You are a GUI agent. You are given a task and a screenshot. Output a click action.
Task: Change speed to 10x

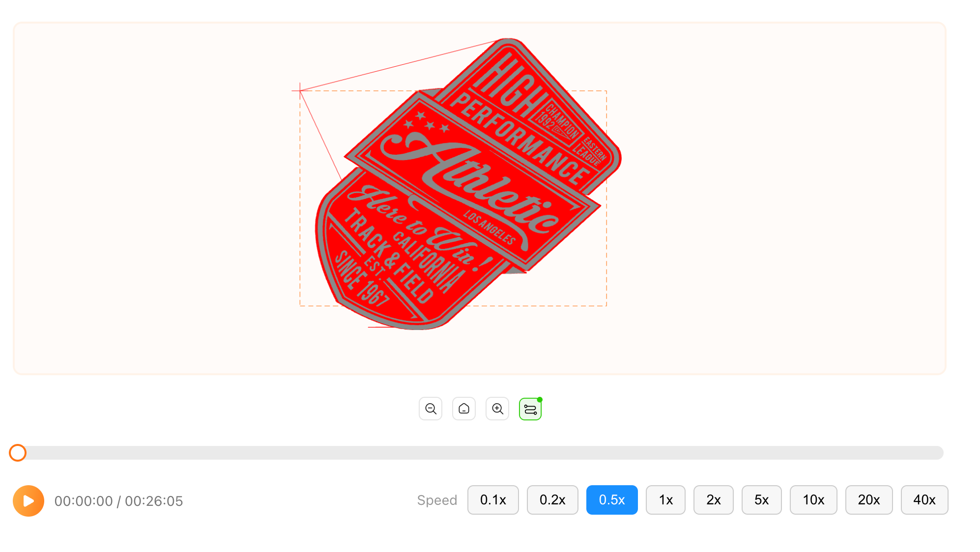pos(813,500)
